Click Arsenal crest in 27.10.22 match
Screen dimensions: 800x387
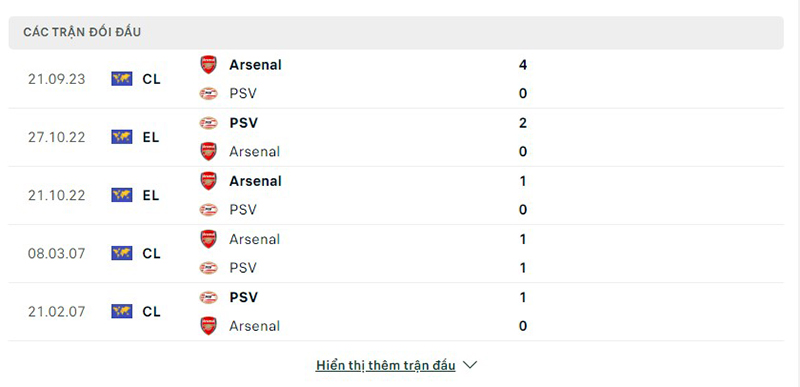[208, 151]
